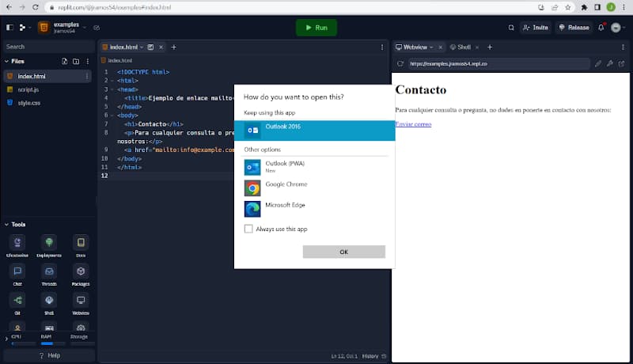Choose Google Chrome option
The image size is (633, 364).
click(x=314, y=188)
